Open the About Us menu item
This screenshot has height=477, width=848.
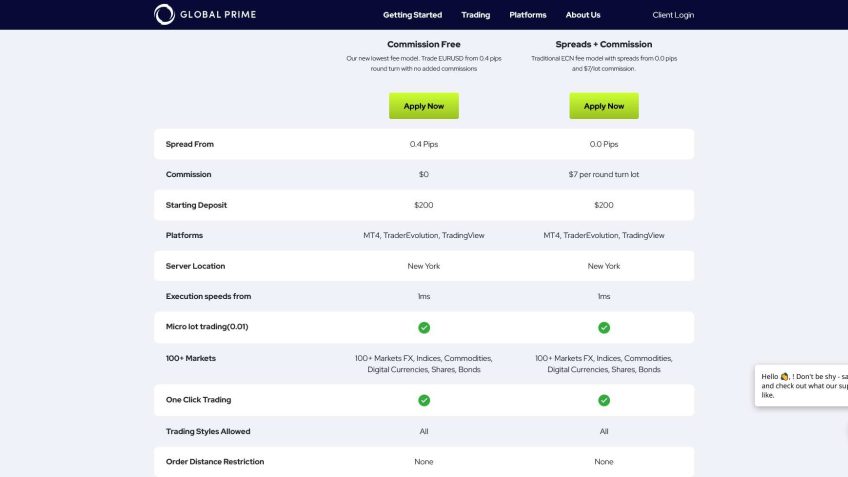[583, 15]
